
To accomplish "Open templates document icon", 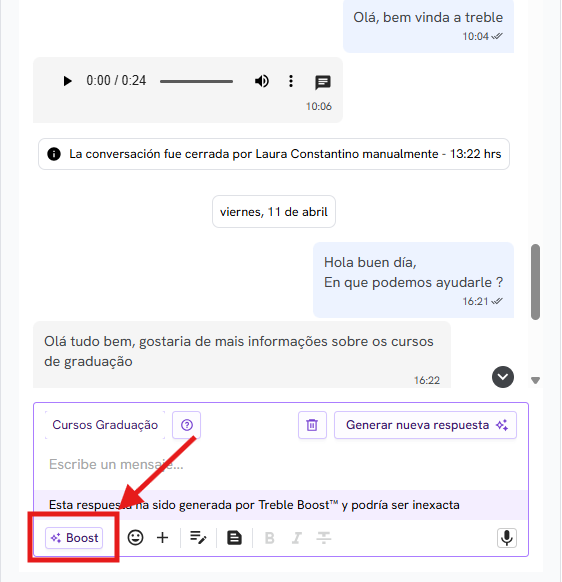I will pyautogui.click(x=234, y=537).
